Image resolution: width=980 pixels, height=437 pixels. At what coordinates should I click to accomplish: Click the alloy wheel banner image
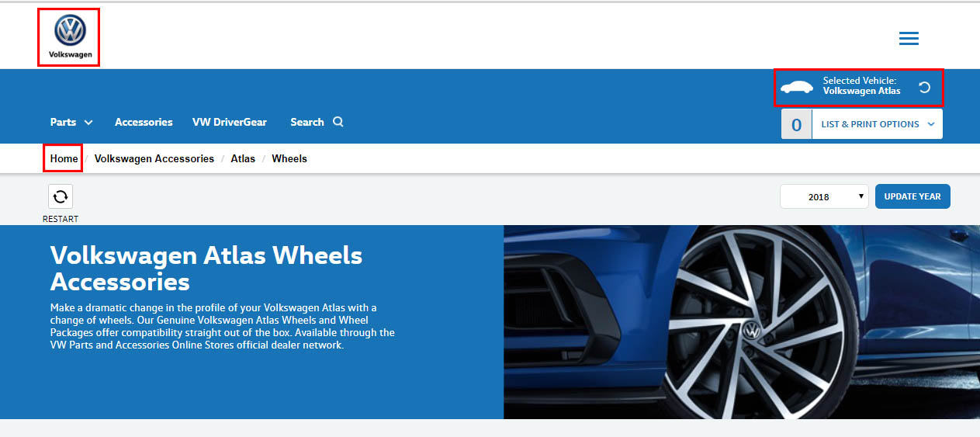[x=742, y=322]
